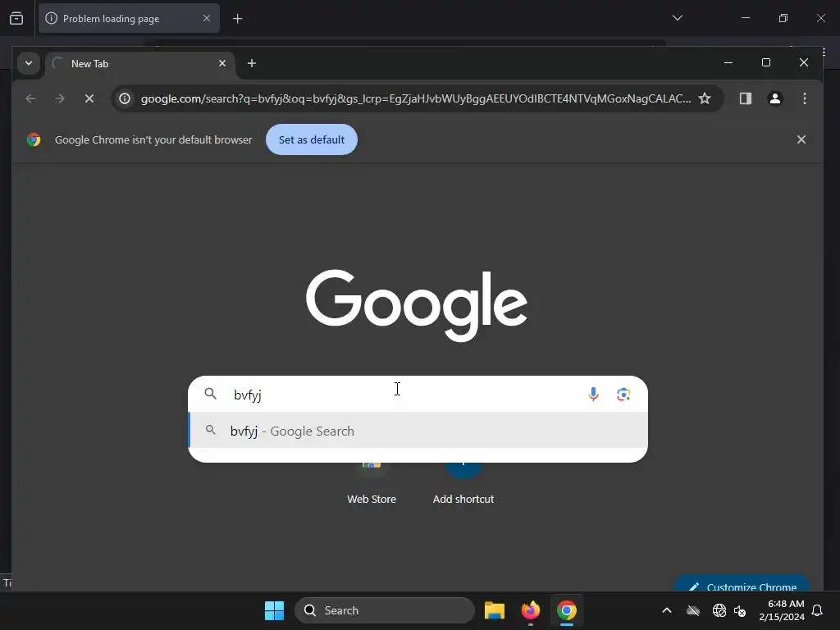The height and width of the screenshot is (630, 840).
Task: Click the muted volume tray icon
Action: click(x=740, y=610)
